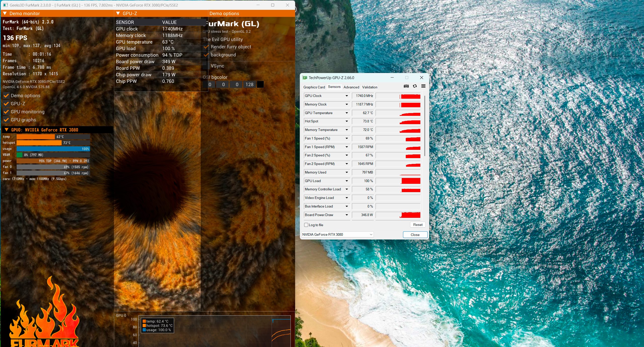Click the GPU-Z sensors list scrollbar
This screenshot has width=644, height=347.
(425, 126)
